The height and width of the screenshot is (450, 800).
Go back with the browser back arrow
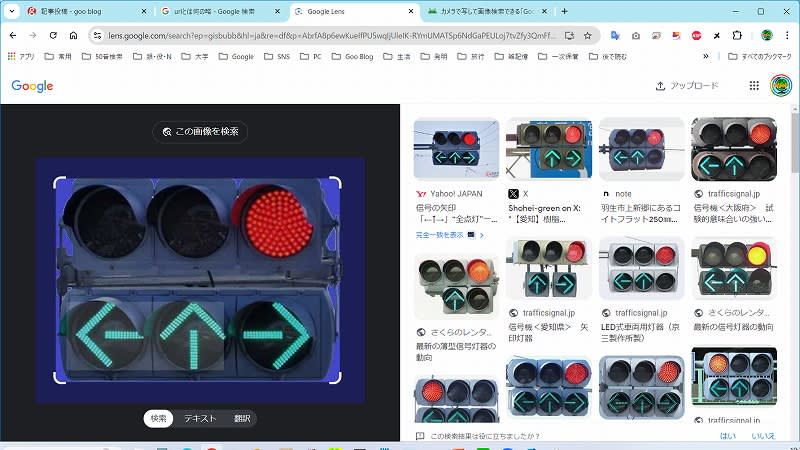point(13,35)
